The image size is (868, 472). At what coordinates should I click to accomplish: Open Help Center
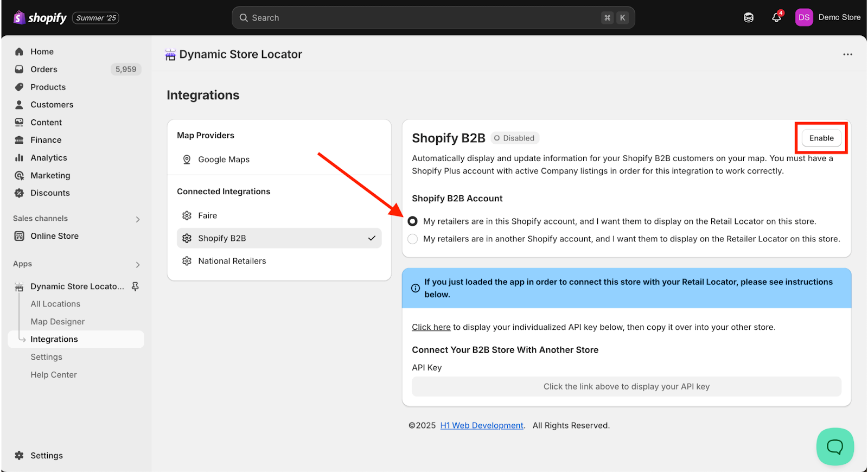point(54,375)
